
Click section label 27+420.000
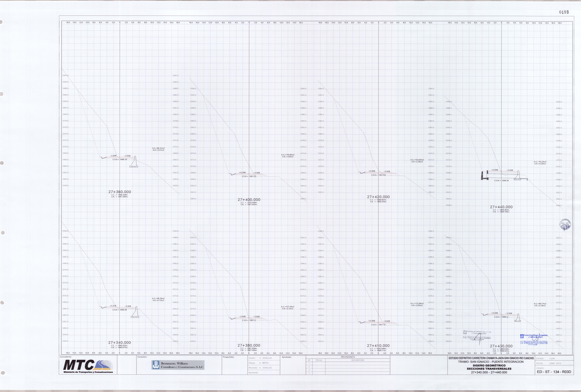point(378,197)
